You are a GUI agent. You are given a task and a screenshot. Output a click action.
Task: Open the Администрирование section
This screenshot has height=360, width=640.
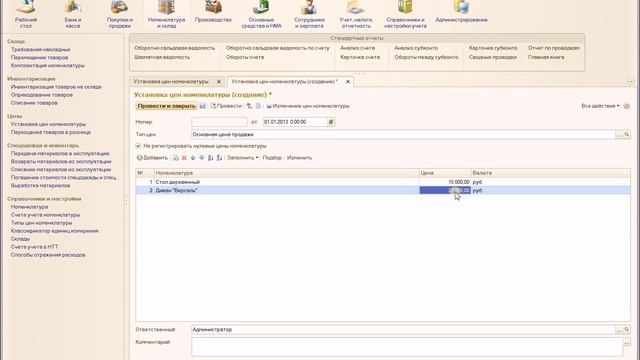pyautogui.click(x=461, y=12)
